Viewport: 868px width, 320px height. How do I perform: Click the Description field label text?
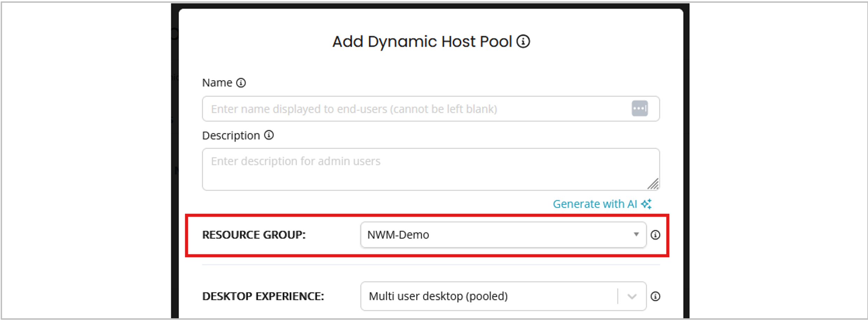coord(231,136)
